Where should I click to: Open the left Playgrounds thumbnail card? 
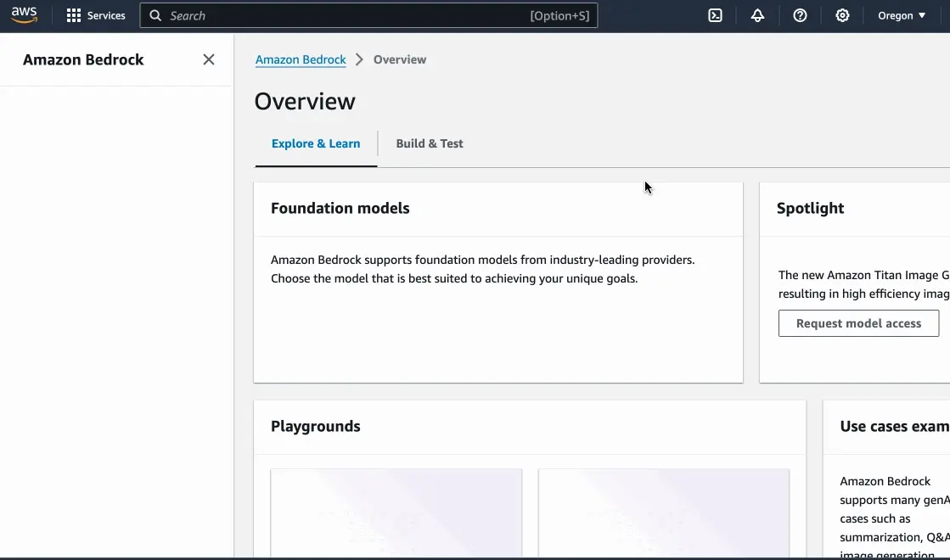(x=396, y=513)
